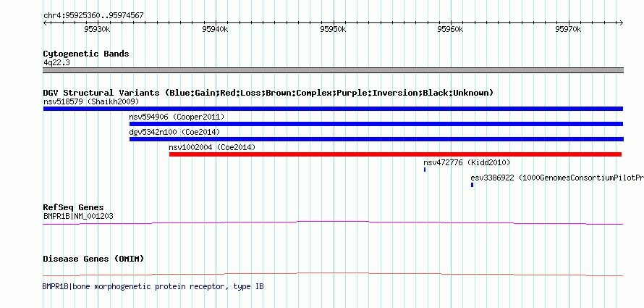This screenshot has height=308, width=644.
Task: Click the RefSeq Genes track title
Action: pyautogui.click(x=74, y=207)
